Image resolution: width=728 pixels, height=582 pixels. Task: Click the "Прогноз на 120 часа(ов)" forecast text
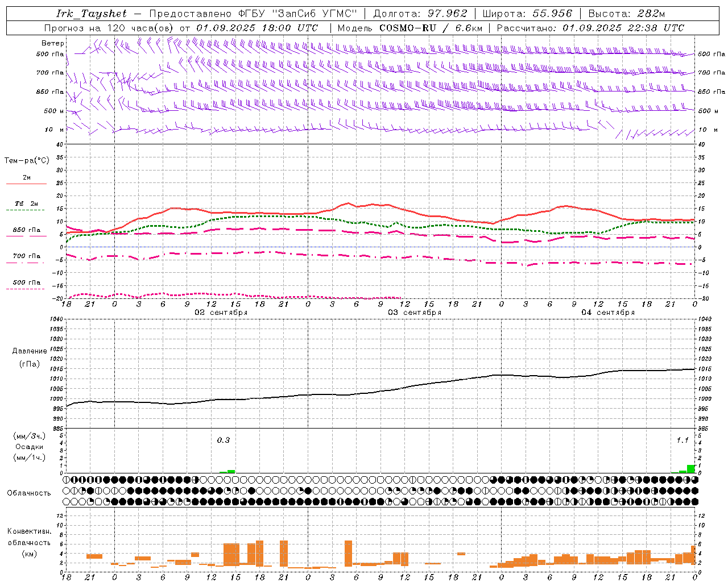pos(109,28)
